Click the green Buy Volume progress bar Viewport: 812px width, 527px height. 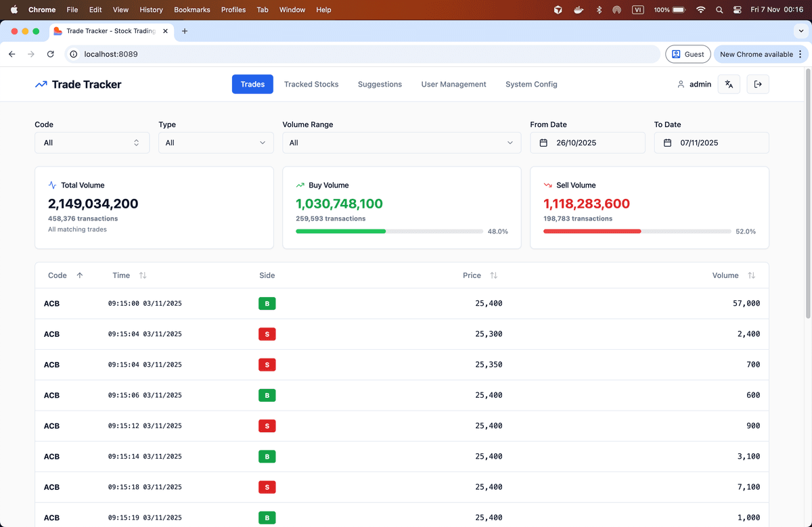pos(341,231)
